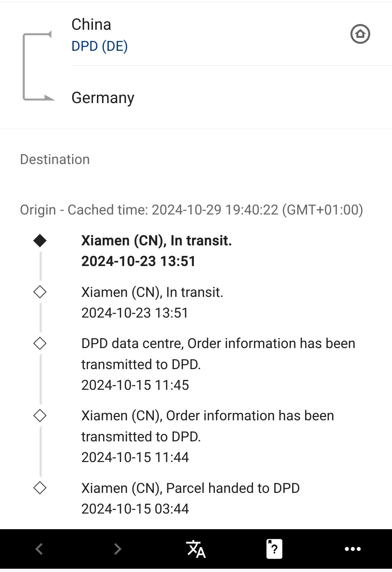Tap the home delivery icon
The height and width of the screenshot is (572, 392).
(360, 34)
